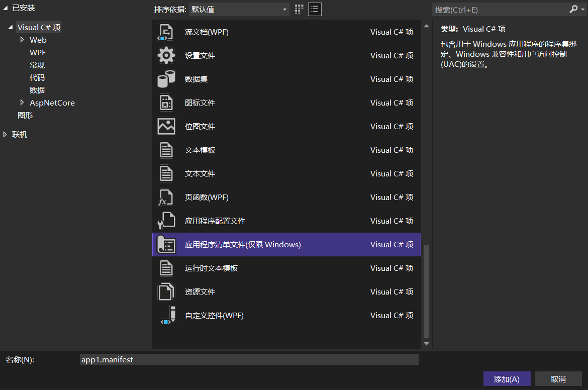Select the 资源文件 template icon
The width and height of the screenshot is (588, 390).
point(166,291)
